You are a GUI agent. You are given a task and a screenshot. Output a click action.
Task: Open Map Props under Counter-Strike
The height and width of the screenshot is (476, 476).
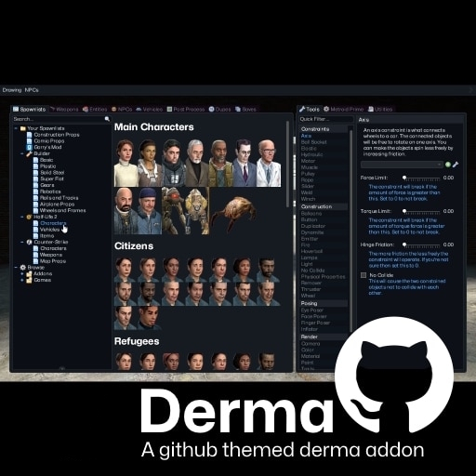tap(53, 261)
